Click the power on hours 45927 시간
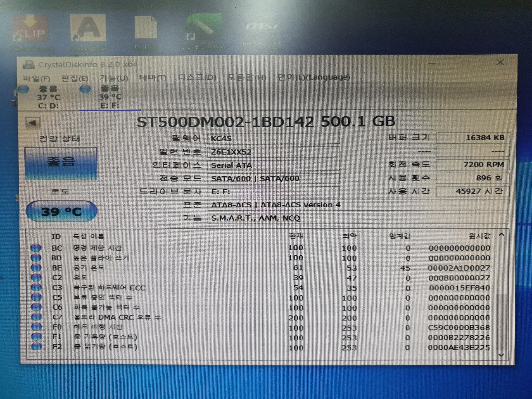The width and height of the screenshot is (532, 399). (x=473, y=191)
